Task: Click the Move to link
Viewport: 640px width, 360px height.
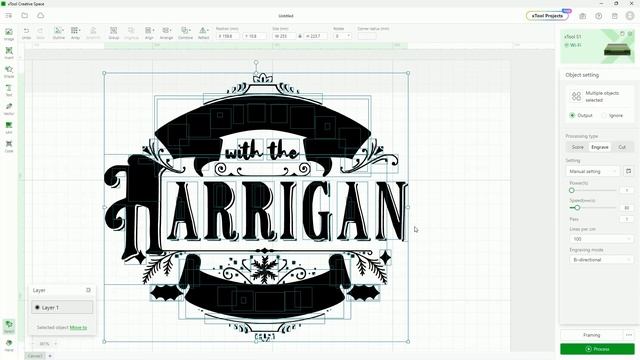Action: coord(78,327)
